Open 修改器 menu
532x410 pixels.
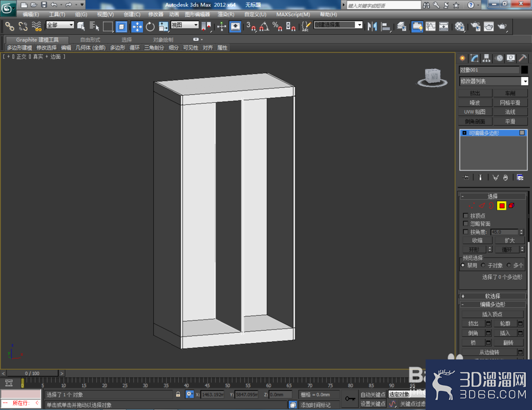(x=156, y=14)
